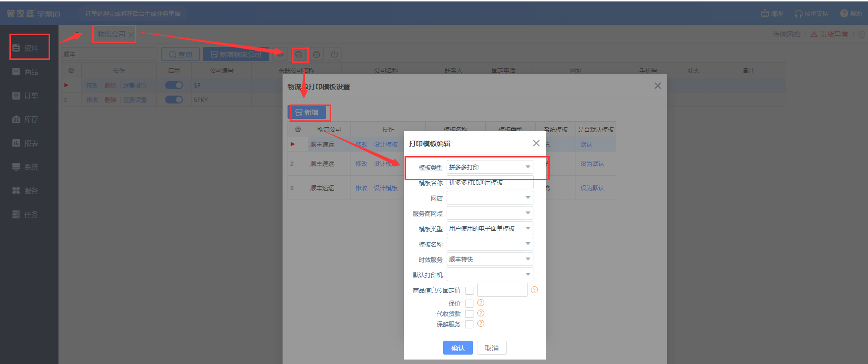Viewport: 868px width, 364px height.
Task: Open the 默认打印机 dropdown
Action: (x=490, y=274)
